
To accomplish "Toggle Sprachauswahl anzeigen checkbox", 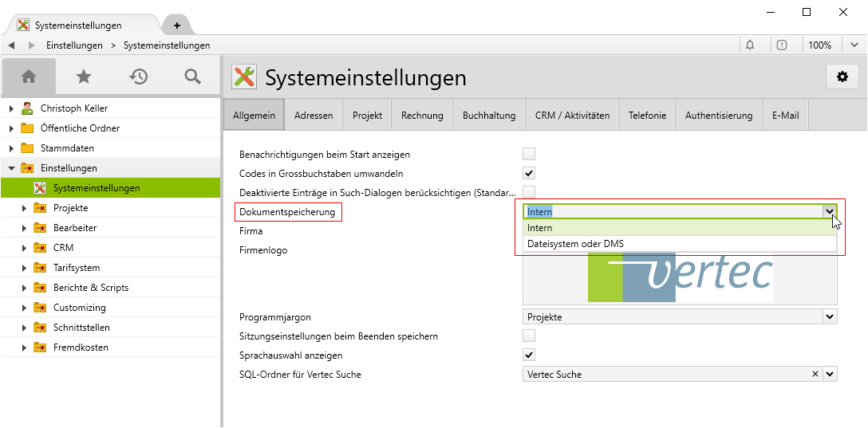I will tap(529, 355).
